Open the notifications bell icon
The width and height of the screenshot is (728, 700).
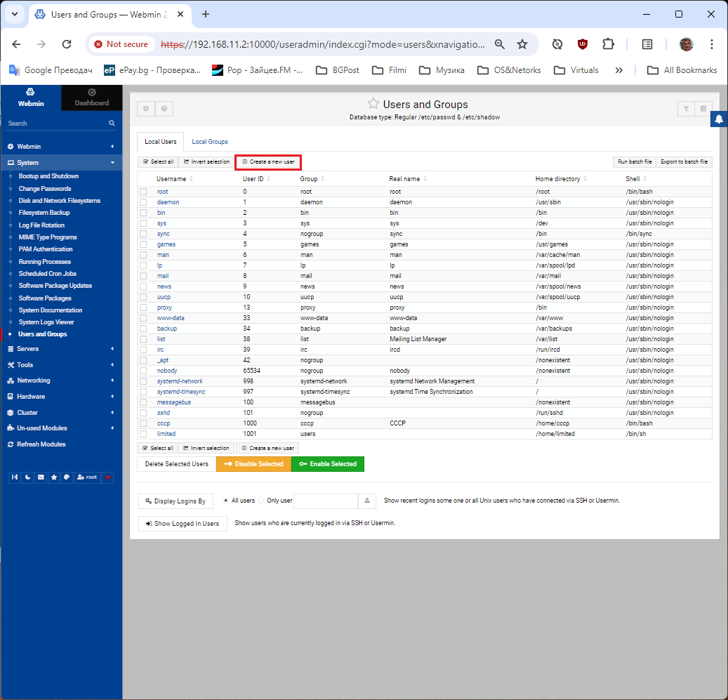719,119
